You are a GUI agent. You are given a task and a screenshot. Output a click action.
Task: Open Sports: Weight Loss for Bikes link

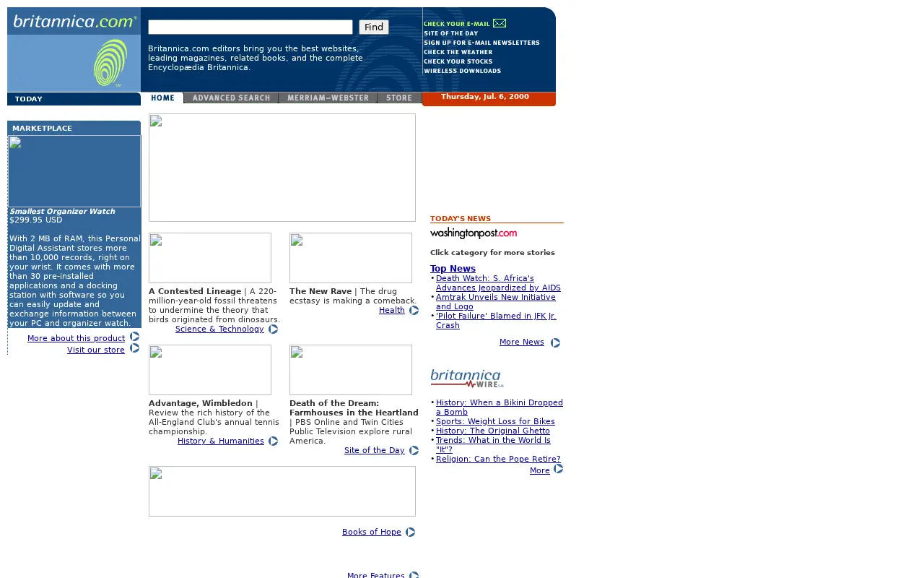(x=495, y=422)
